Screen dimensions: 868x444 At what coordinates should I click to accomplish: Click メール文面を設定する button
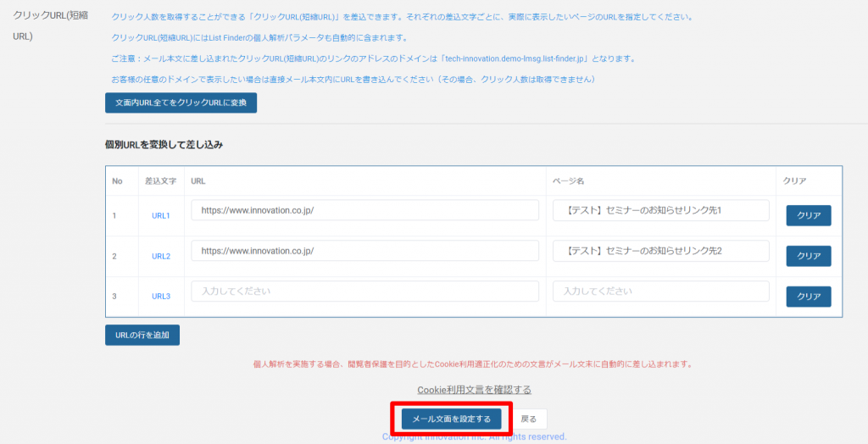451,419
